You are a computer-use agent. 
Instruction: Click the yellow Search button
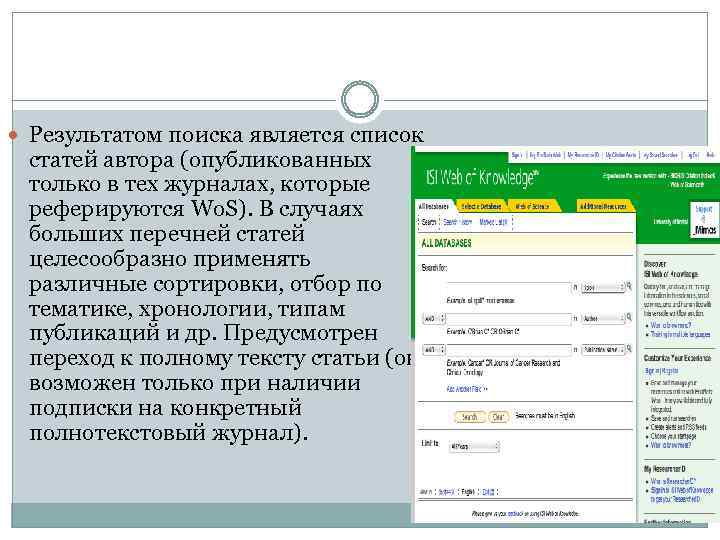469,417
